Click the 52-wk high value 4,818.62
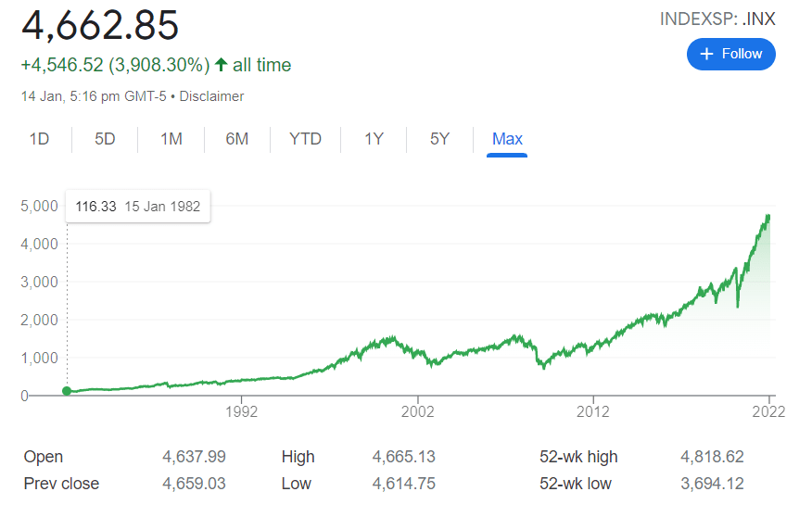 pos(712,457)
